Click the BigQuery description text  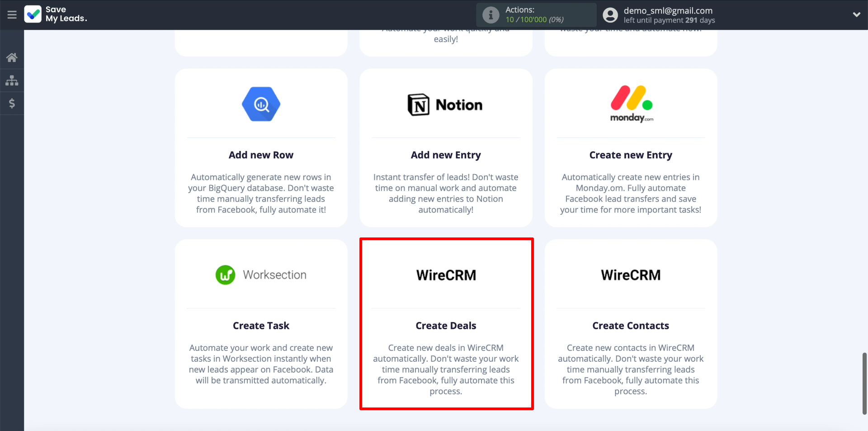click(x=261, y=194)
